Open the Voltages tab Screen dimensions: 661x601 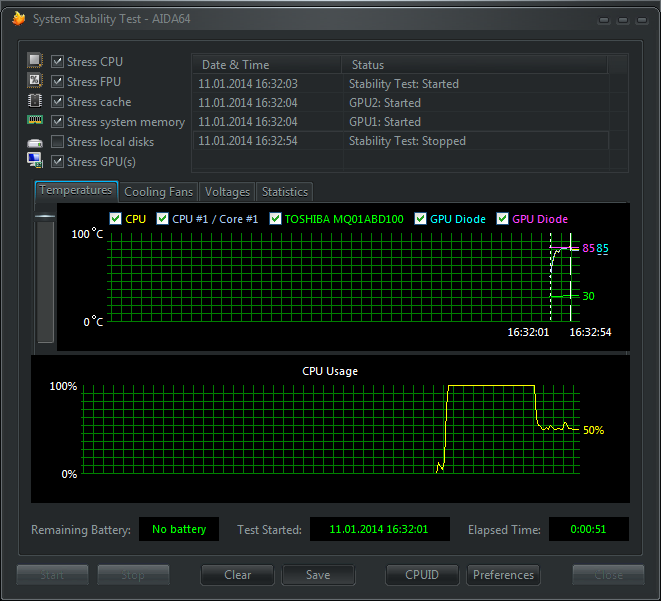click(227, 192)
